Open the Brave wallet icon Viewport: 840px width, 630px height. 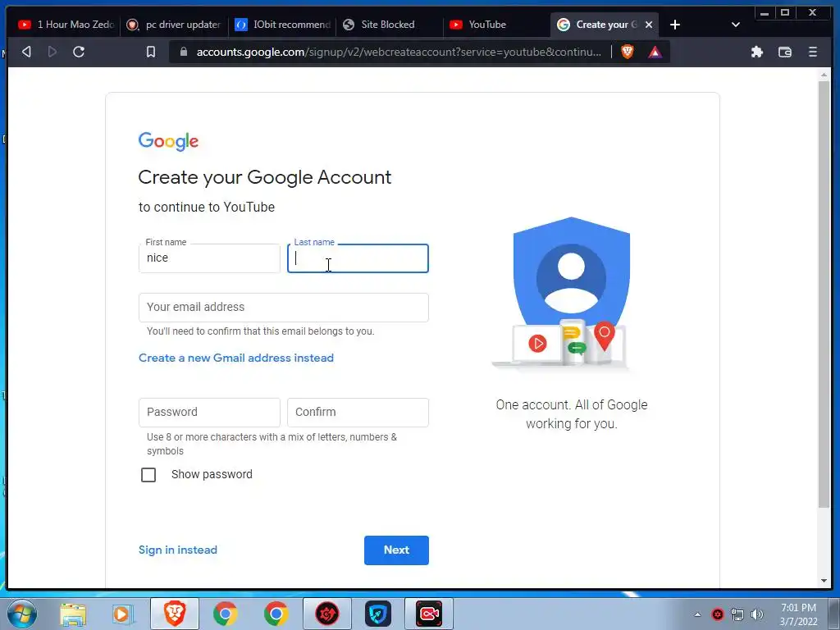click(x=785, y=52)
